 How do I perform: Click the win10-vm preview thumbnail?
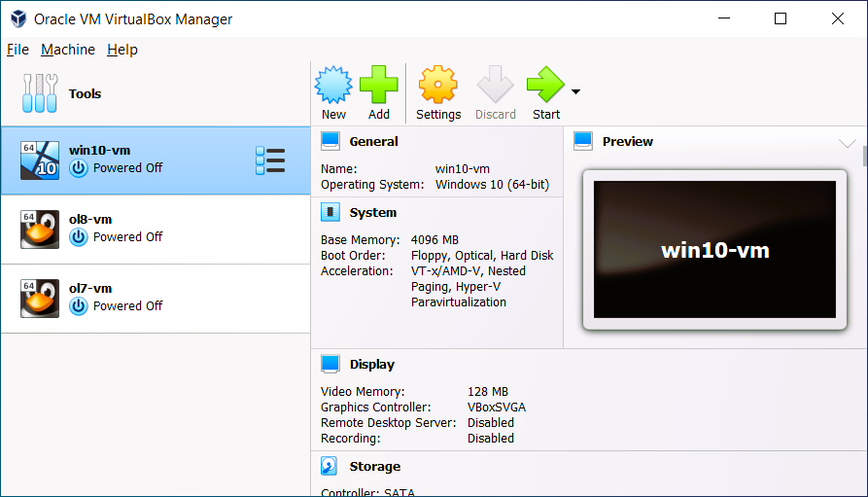(x=714, y=249)
